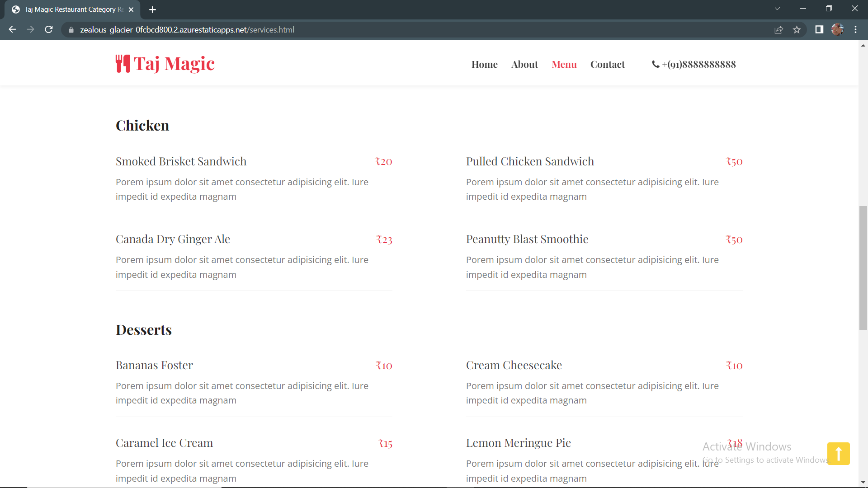Open the Contact page
The width and height of the screenshot is (868, 488).
[608, 64]
